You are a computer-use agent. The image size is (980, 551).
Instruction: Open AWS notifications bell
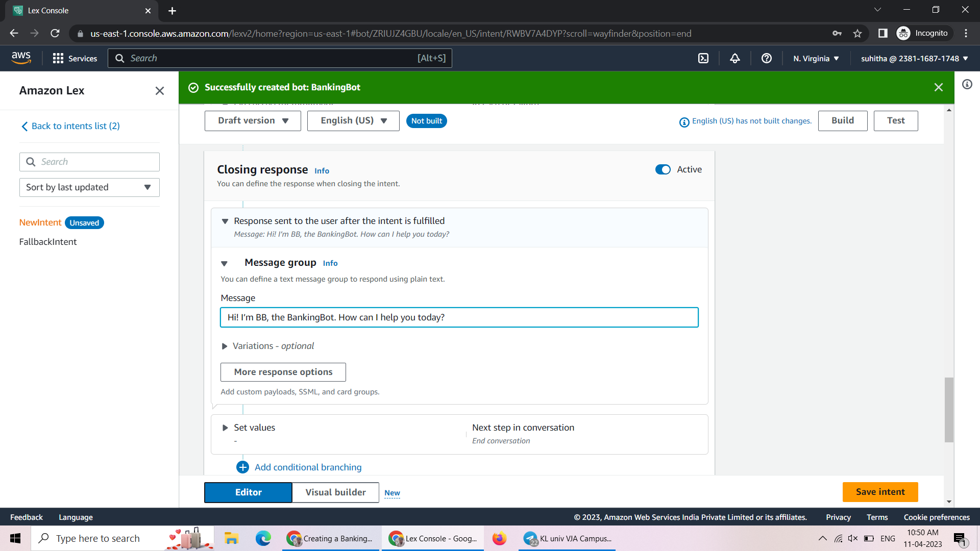[x=734, y=58]
